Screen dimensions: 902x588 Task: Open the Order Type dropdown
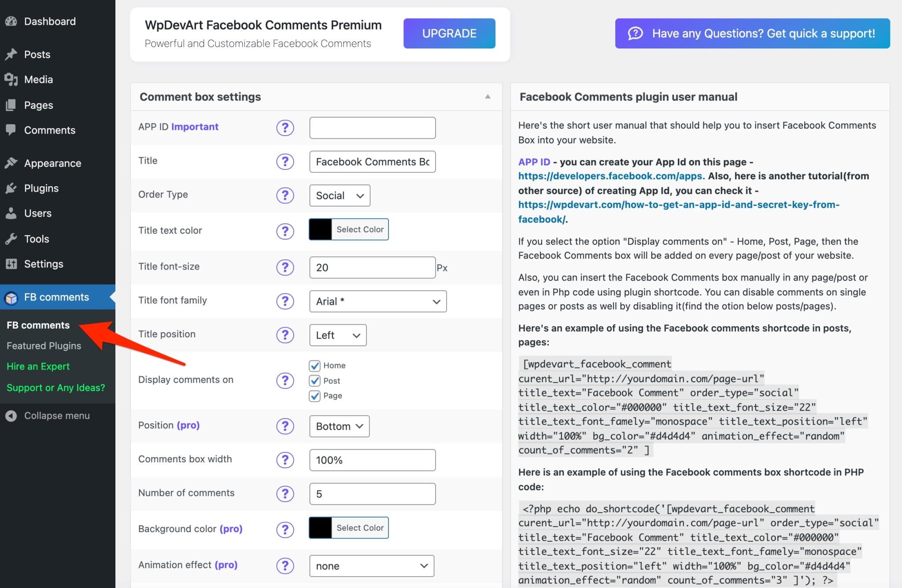coord(339,195)
